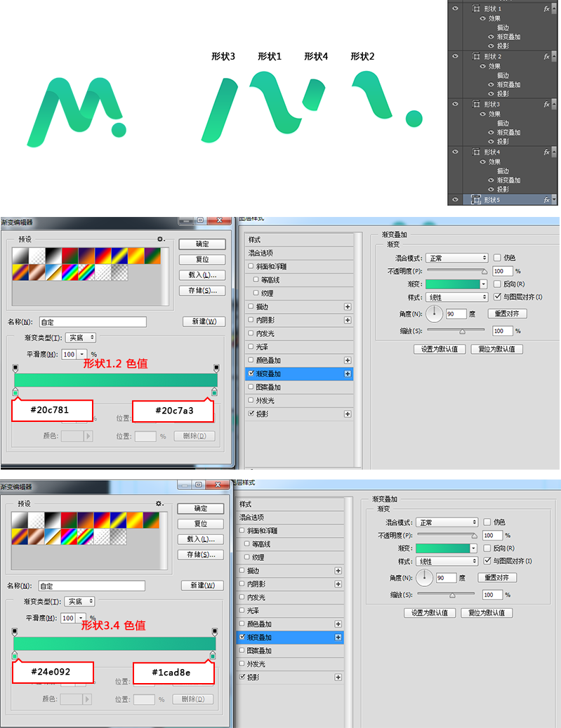Open 平滑度 dropdown arrow in 形状3.4 gradient editor
This screenshot has height=728, width=561.
tap(81, 618)
